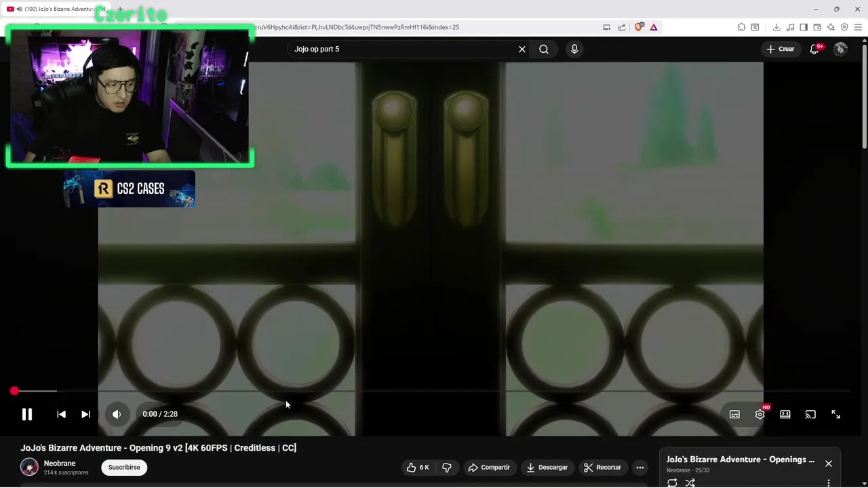The image size is (868, 488).
Task: Mute the video volume speaker icon
Action: point(117,414)
